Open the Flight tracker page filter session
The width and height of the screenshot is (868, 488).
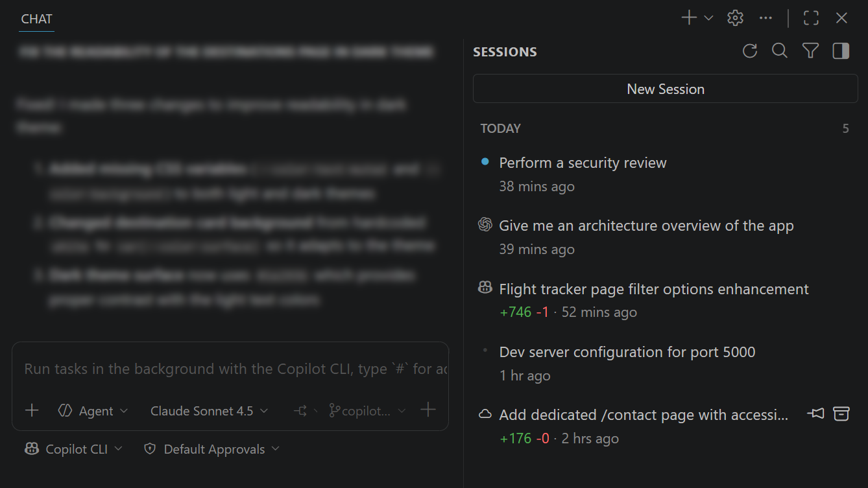653,289
